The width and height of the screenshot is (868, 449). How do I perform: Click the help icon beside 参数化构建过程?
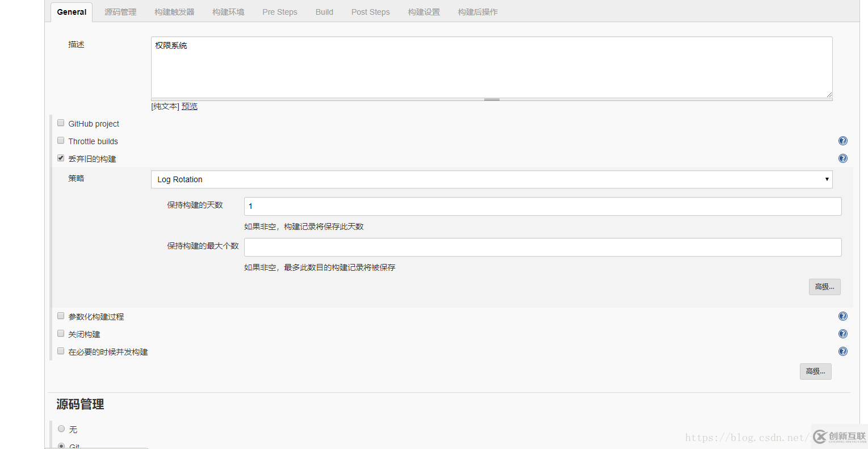click(x=842, y=316)
